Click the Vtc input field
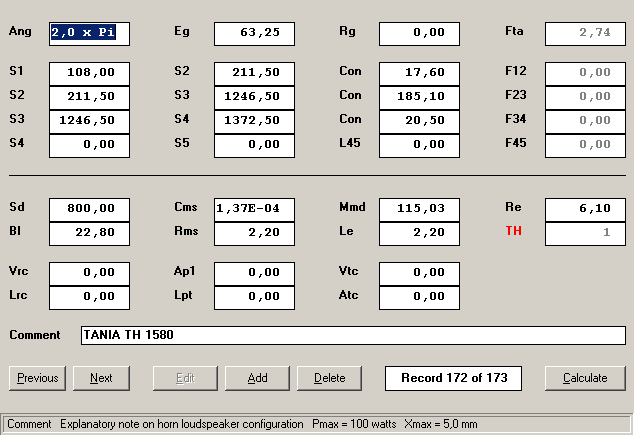The height and width of the screenshot is (436, 634). click(x=419, y=273)
